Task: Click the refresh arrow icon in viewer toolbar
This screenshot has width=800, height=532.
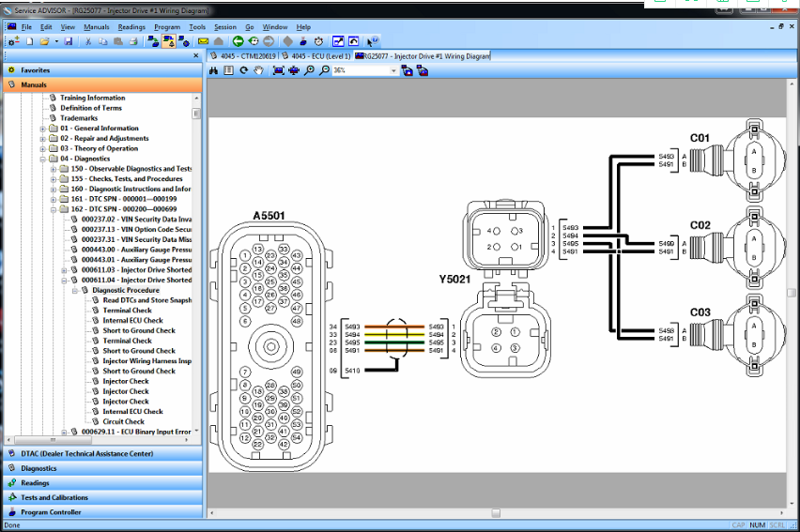Action: (244, 70)
